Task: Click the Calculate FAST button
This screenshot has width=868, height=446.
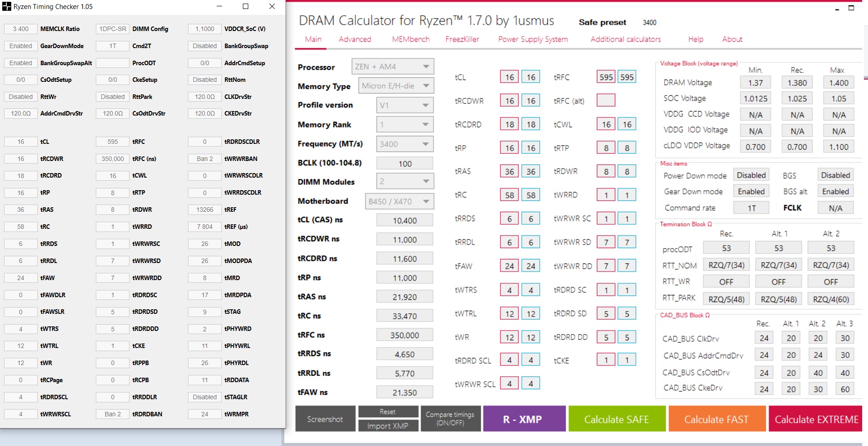Action: coord(717,419)
